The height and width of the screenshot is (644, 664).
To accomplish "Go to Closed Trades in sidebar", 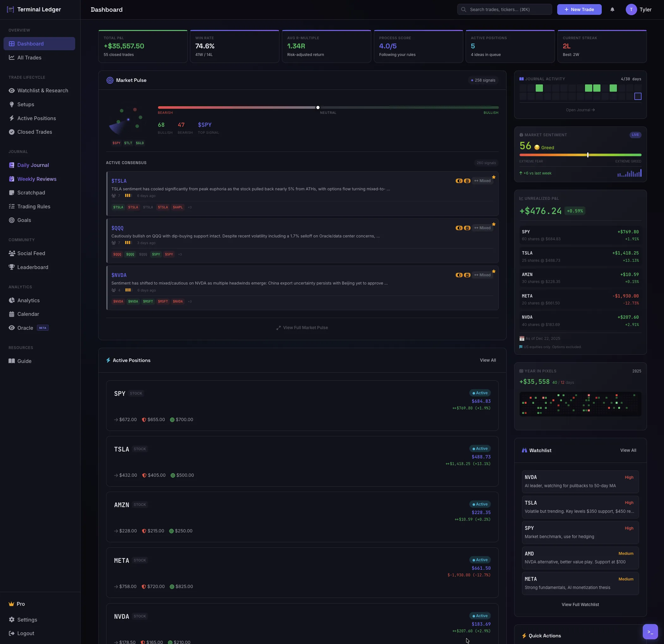I will (x=34, y=132).
